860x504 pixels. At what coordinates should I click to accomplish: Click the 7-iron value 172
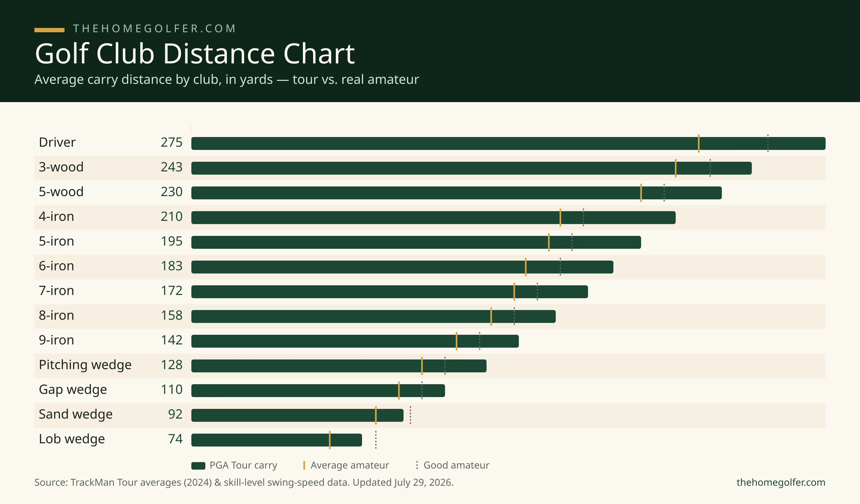point(172,291)
